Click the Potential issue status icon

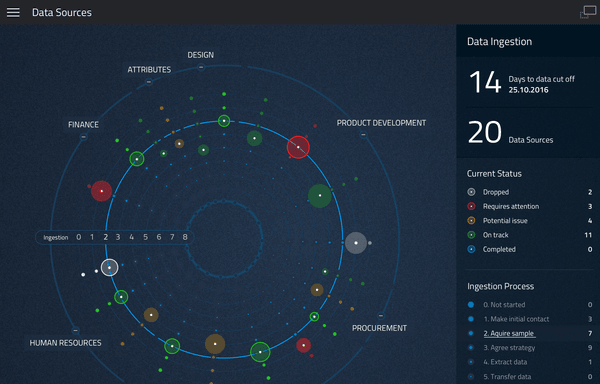(471, 221)
